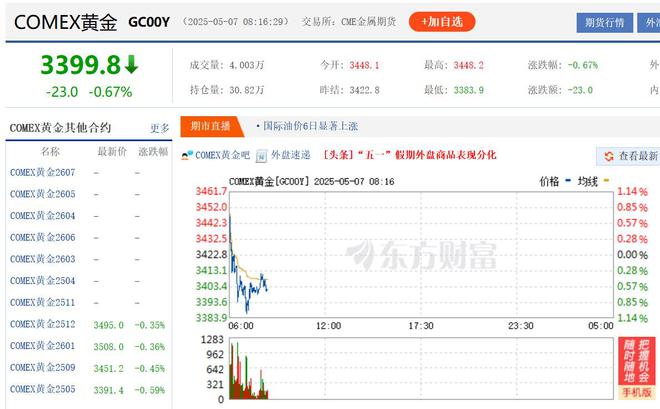Click the GC00Y ticker code in header
Viewport: 660px width, 409px height.
click(x=149, y=22)
